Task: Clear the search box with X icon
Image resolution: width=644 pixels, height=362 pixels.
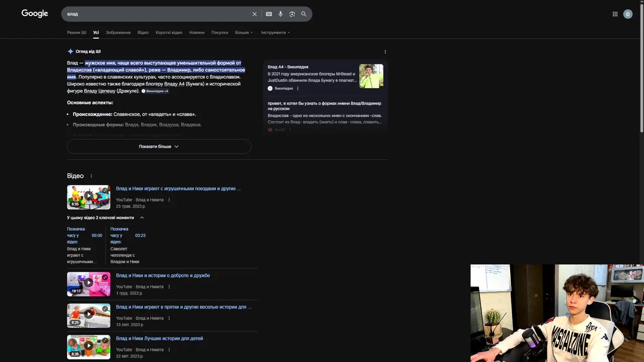Action: coord(255,14)
